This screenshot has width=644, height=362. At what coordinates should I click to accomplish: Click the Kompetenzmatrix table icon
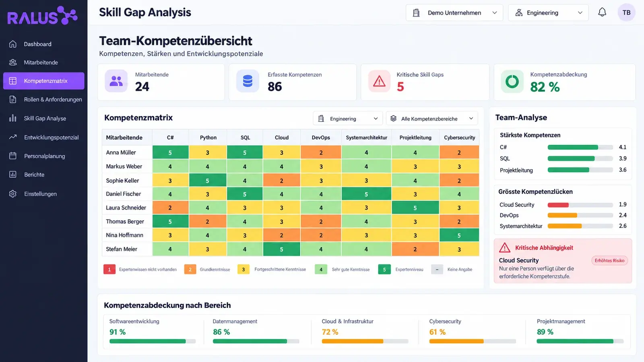click(x=13, y=81)
